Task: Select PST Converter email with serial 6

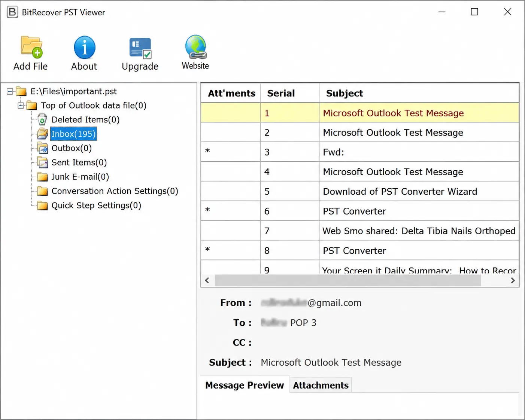Action: pyautogui.click(x=354, y=211)
